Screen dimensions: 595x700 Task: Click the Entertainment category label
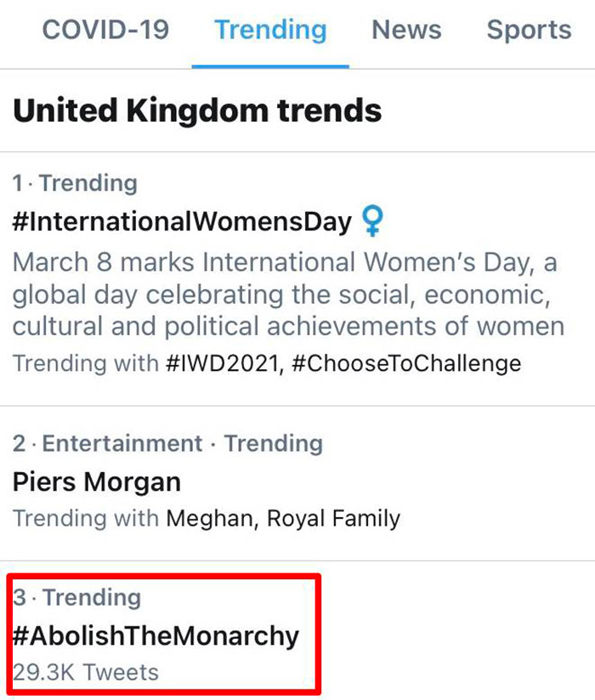tap(122, 443)
